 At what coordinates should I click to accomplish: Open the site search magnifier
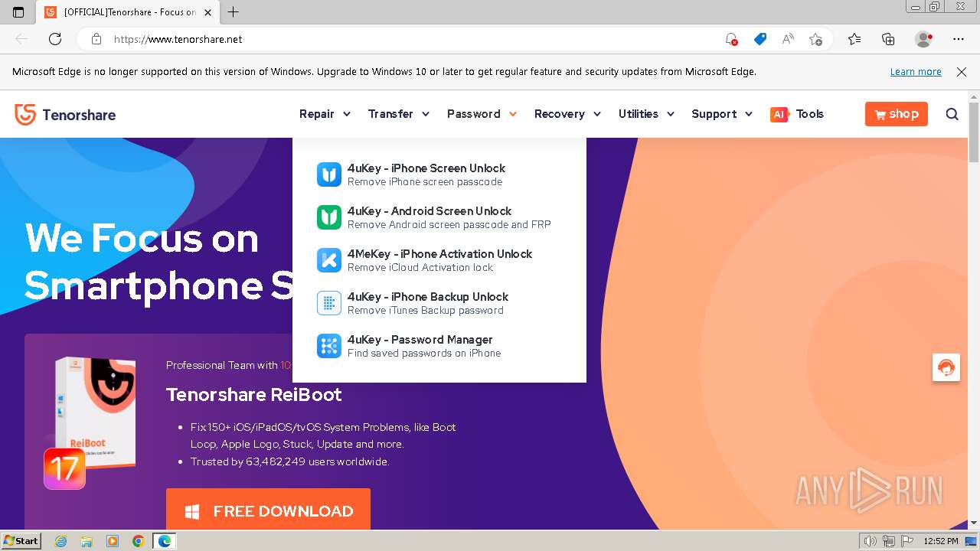(x=952, y=114)
